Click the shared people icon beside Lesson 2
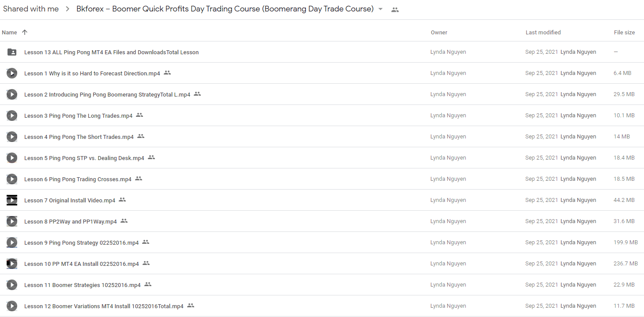The width and height of the screenshot is (644, 317). point(197,94)
